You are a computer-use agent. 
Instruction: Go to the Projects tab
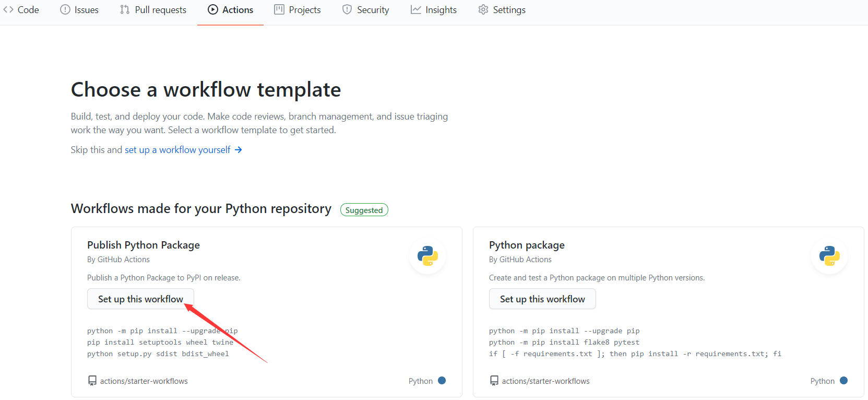(298, 10)
